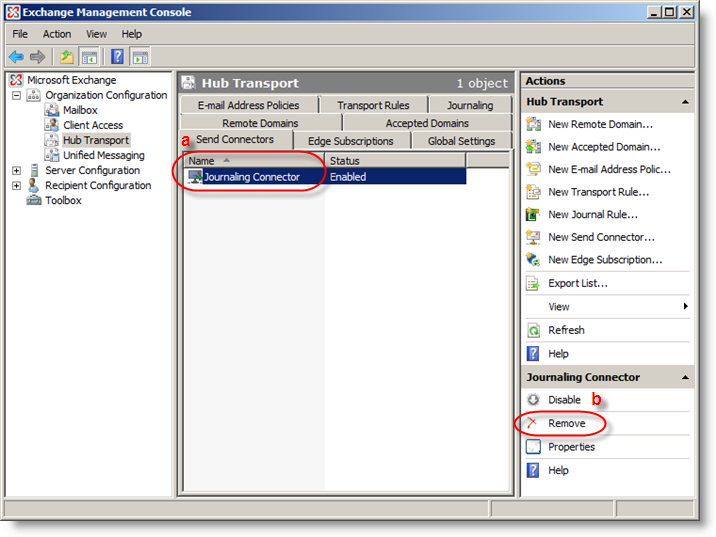The height and width of the screenshot is (537, 716).
Task: Click the Unified Messaging node icon
Action: pyautogui.click(x=52, y=155)
